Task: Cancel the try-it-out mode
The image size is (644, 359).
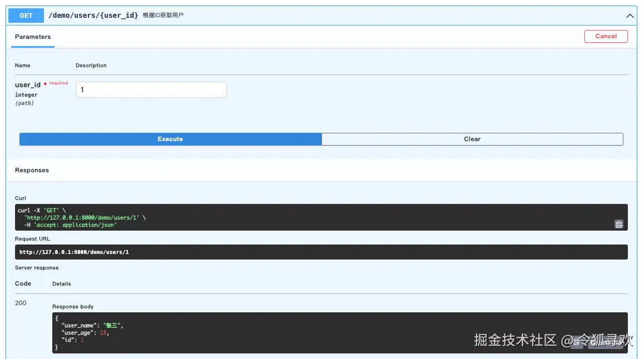Action: tap(606, 36)
